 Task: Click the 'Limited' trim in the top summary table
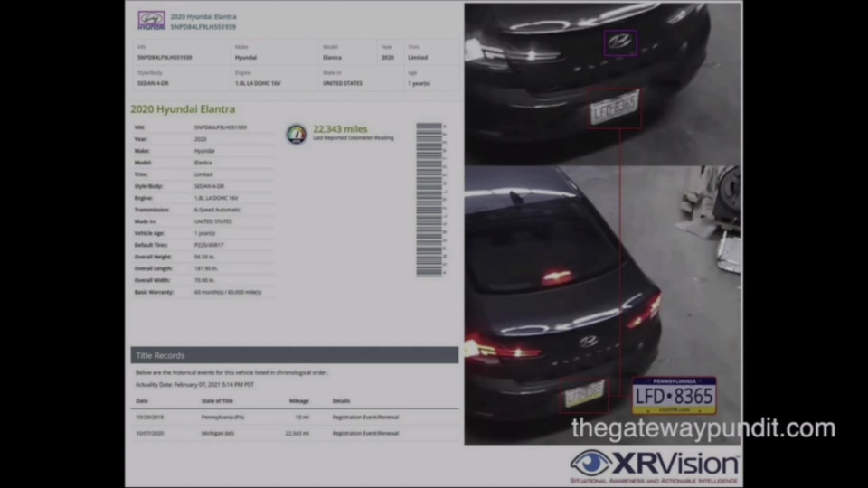418,57
